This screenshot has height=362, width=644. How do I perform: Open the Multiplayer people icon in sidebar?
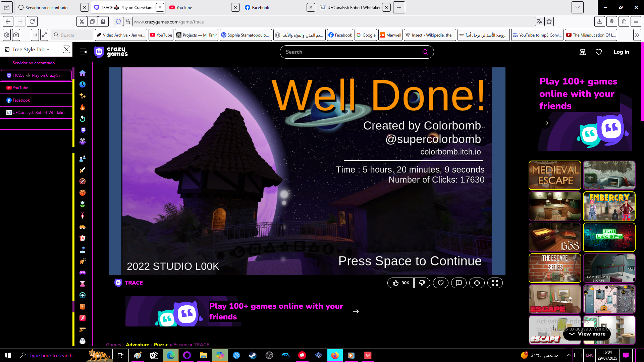(83, 141)
